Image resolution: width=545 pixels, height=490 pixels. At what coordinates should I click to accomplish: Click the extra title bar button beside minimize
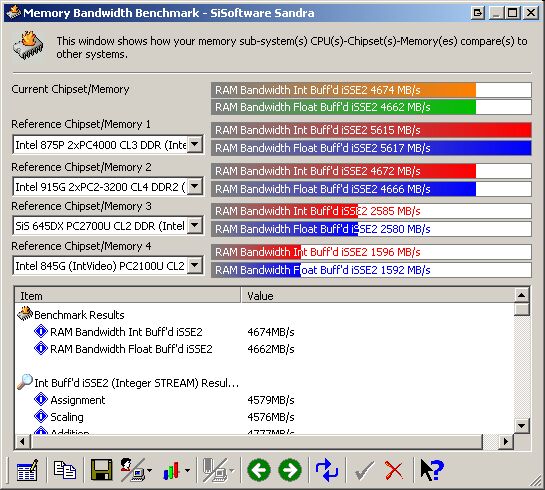click(478, 13)
